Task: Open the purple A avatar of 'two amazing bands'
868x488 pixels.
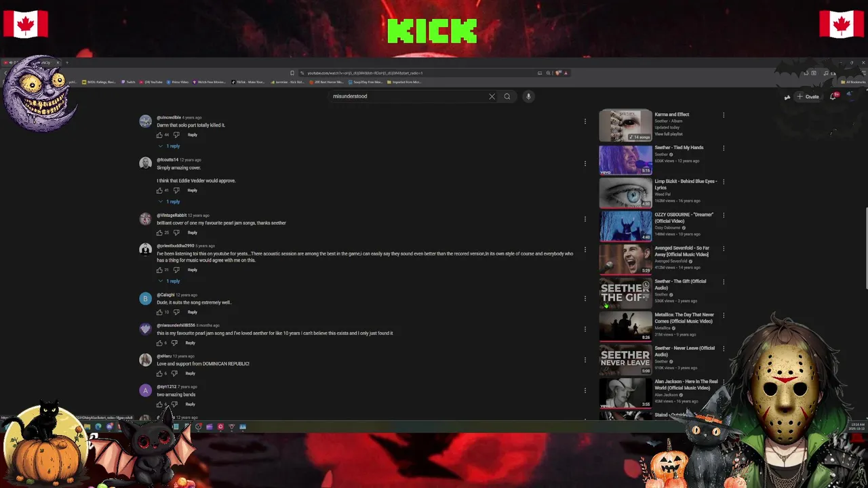Action: tap(146, 390)
